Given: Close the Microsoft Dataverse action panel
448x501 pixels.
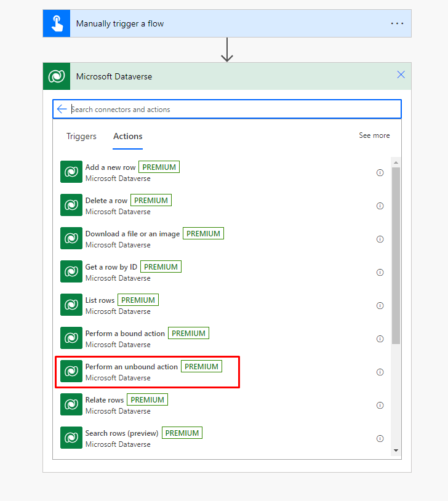Looking at the screenshot, I should [401, 74].
